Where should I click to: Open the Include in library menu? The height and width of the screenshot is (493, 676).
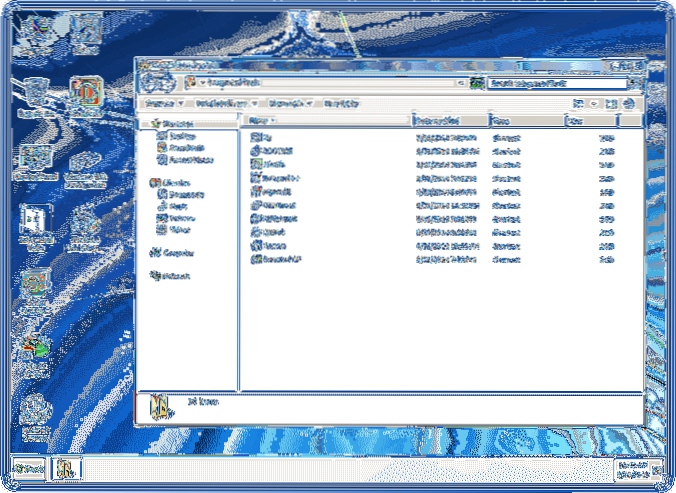(225, 103)
